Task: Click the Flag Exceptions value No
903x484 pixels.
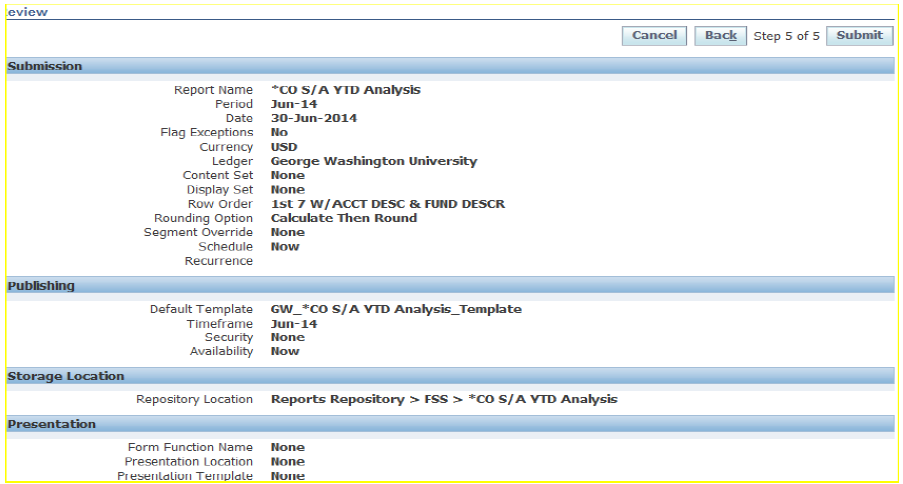Action: click(x=279, y=133)
